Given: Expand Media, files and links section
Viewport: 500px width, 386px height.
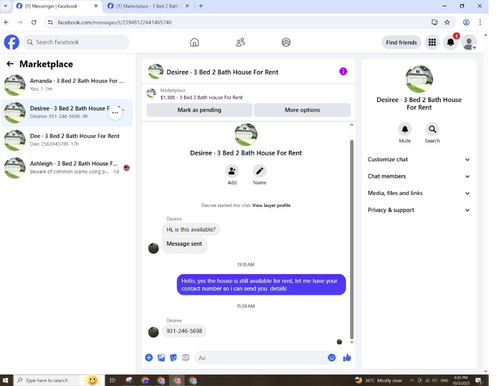Looking at the screenshot, I should [x=419, y=193].
